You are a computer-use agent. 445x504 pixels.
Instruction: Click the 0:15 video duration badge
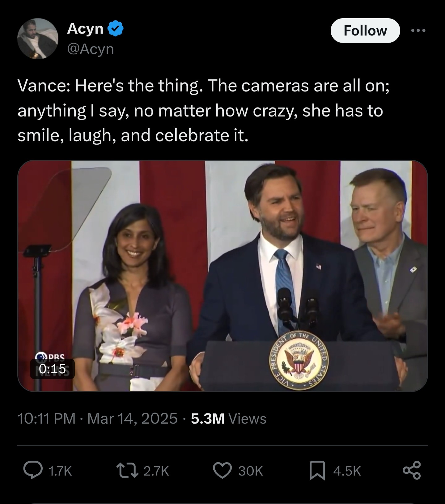(52, 369)
